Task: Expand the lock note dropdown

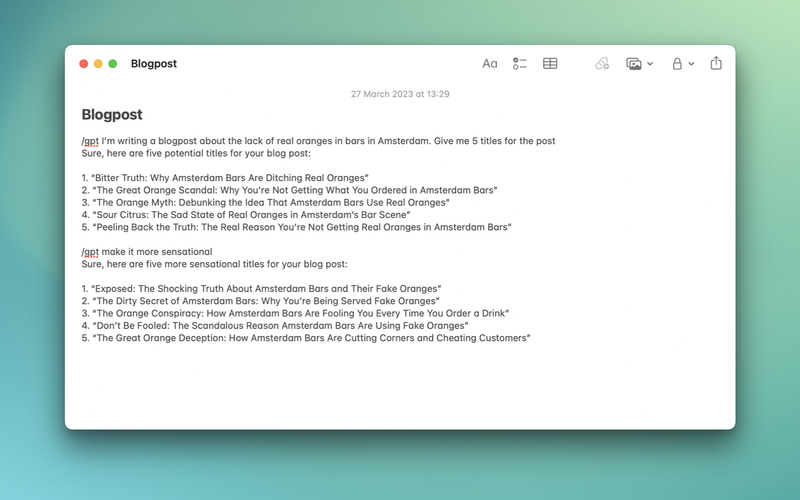Action: click(683, 64)
